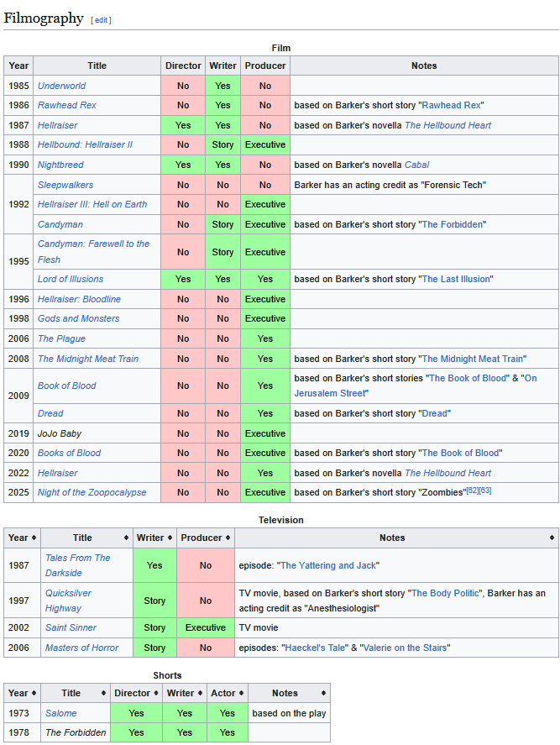Open The Midnight Meat Train short story link
This screenshot has width=560, height=745.
tap(473, 359)
